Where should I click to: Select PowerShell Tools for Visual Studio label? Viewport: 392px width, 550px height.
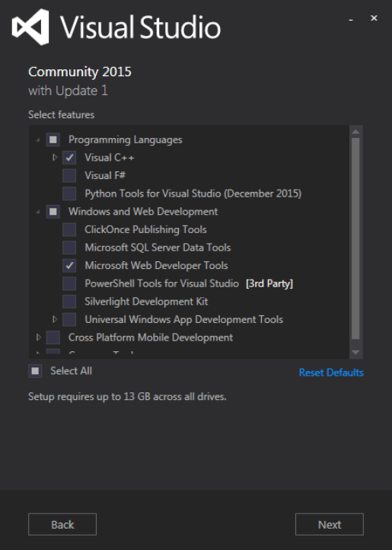click(x=161, y=283)
